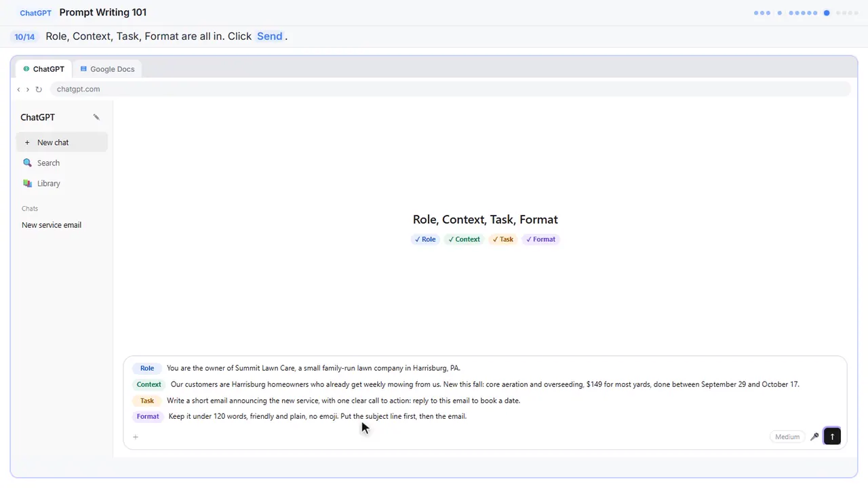The height and width of the screenshot is (488, 868).
Task: Click the checked Role chip under the heading
Action: [x=425, y=239]
